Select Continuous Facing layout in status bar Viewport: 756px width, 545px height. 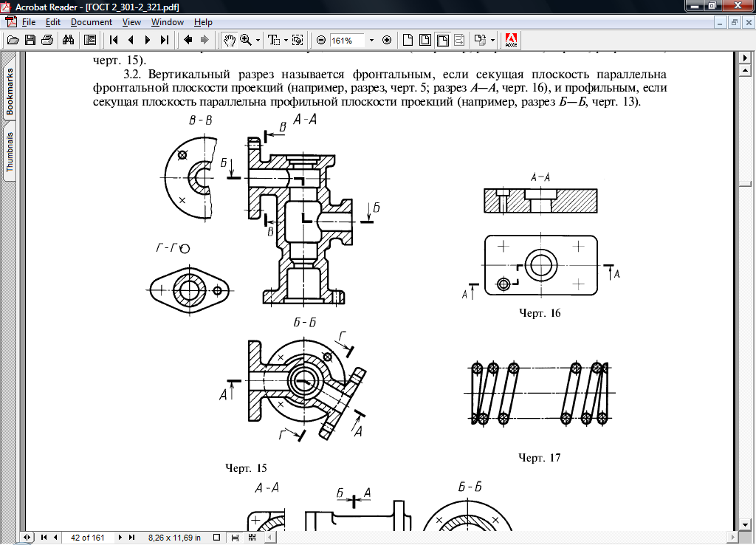point(252,538)
